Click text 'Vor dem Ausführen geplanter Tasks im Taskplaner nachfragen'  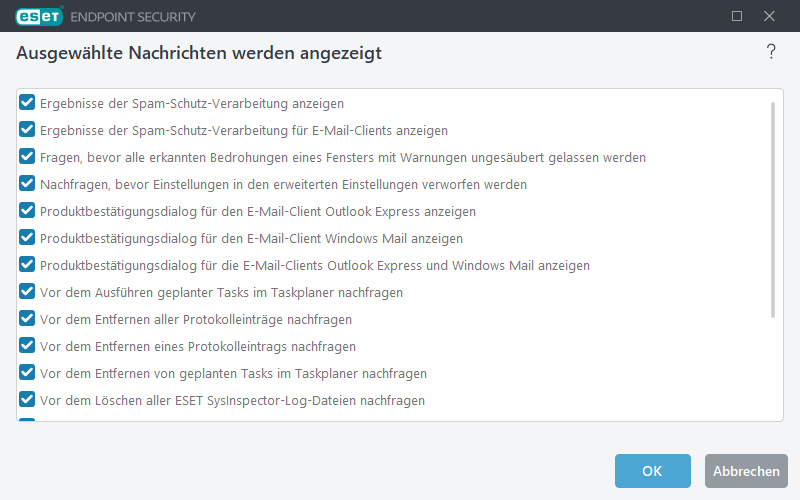coord(221,293)
